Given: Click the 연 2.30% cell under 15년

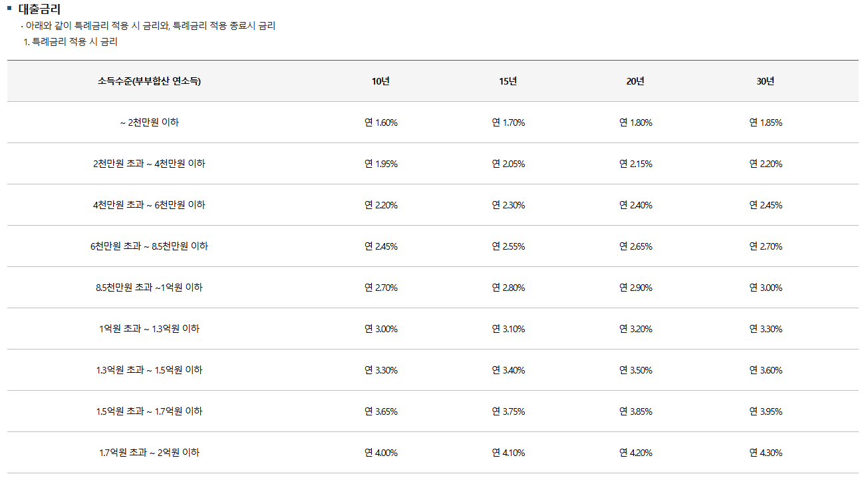Looking at the screenshot, I should pyautogui.click(x=508, y=205).
